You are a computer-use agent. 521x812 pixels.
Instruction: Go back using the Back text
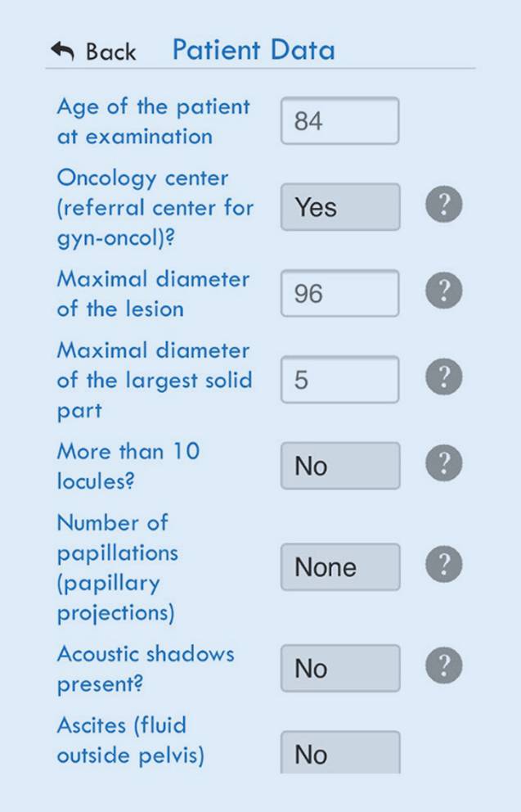click(x=111, y=52)
